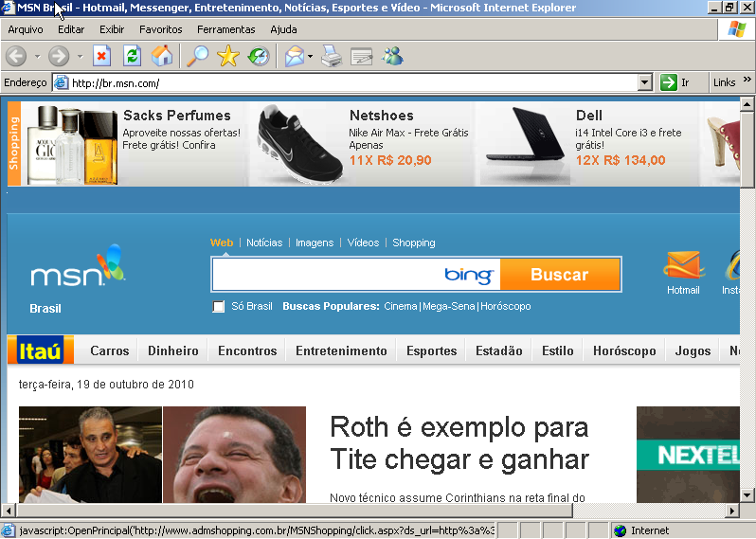756x539 pixels.
Task: Click the Itaú logo
Action: (41, 350)
